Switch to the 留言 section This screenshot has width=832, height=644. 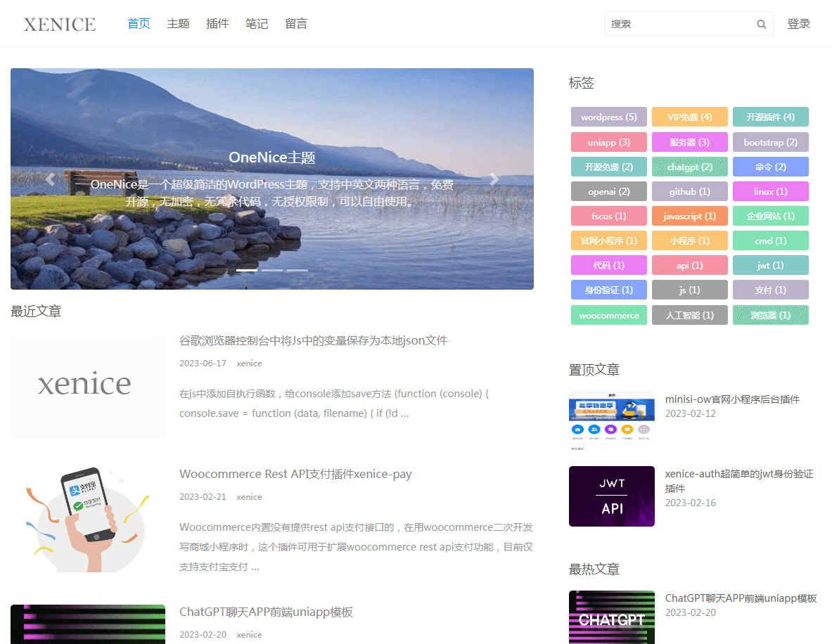296,23
